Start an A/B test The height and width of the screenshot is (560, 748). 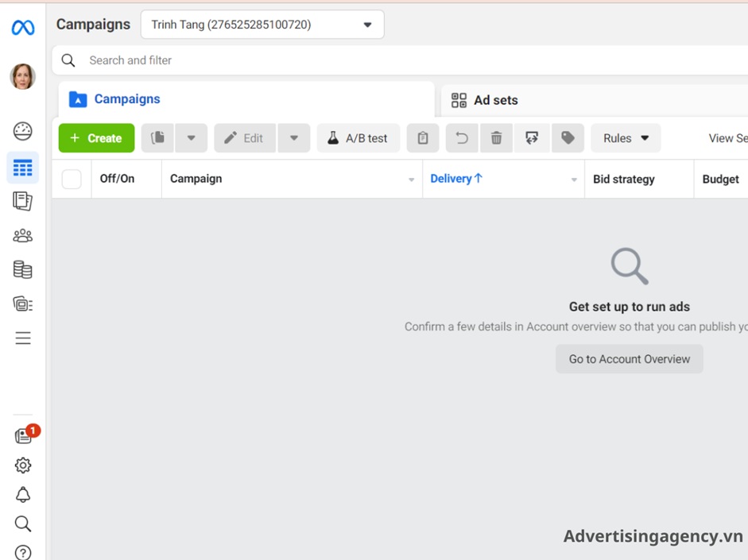[x=358, y=138]
